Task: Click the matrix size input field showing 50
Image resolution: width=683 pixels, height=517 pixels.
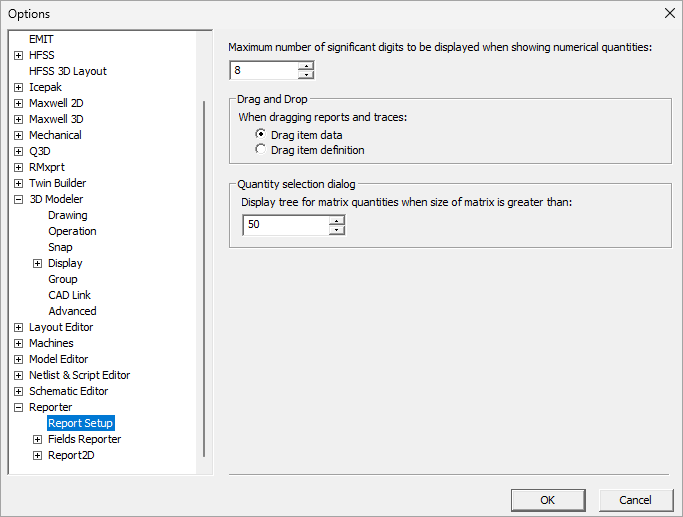Action: (286, 225)
